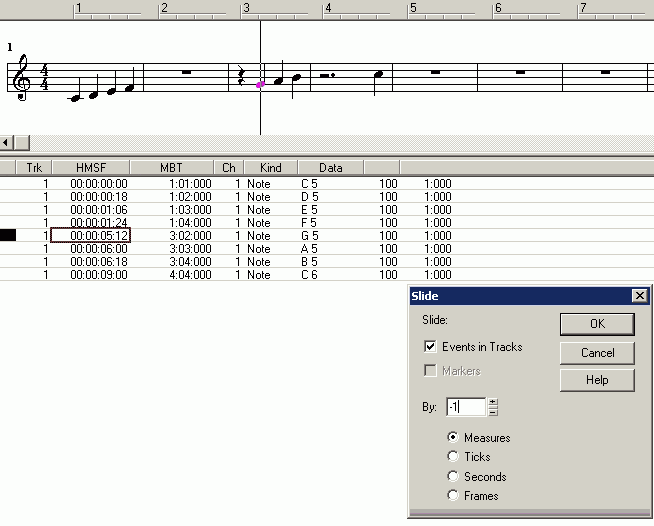This screenshot has width=654, height=526.
Task: Click the left scroll arrow below staff
Action: click(7, 143)
